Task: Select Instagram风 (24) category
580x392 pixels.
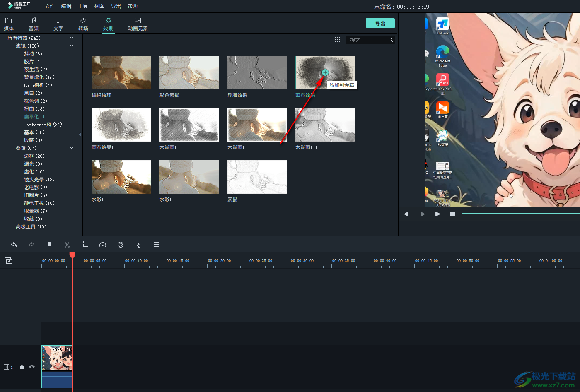Action: click(x=43, y=125)
